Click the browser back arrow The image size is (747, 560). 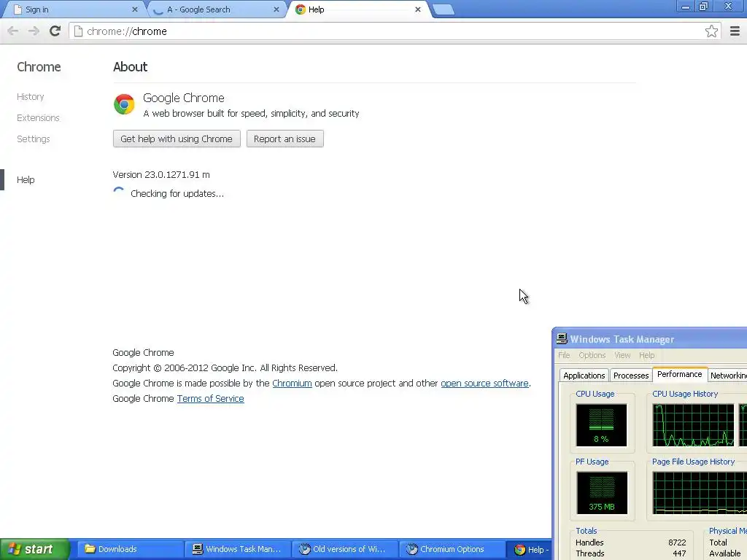13,31
